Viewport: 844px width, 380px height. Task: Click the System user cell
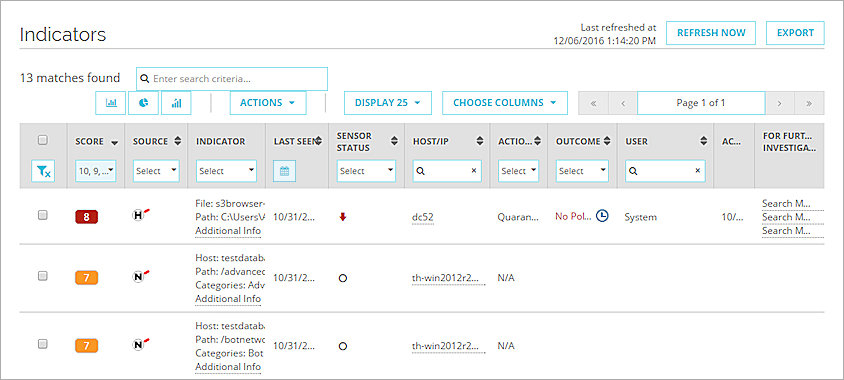641,217
